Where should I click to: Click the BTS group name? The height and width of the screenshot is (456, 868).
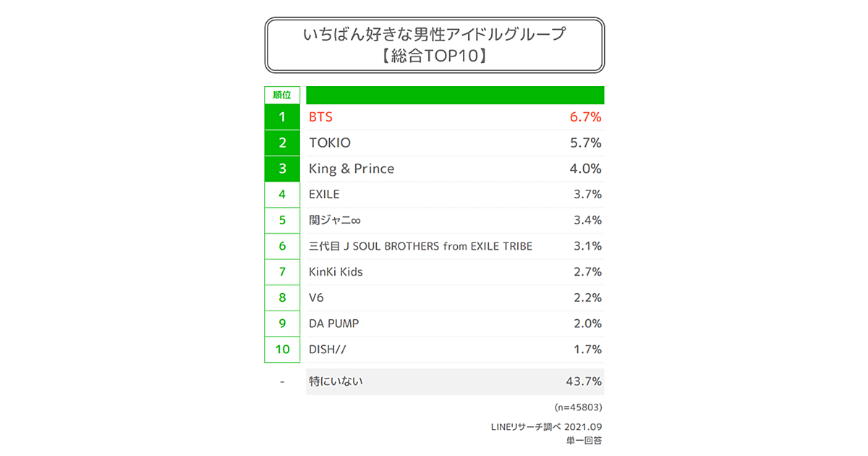320,117
